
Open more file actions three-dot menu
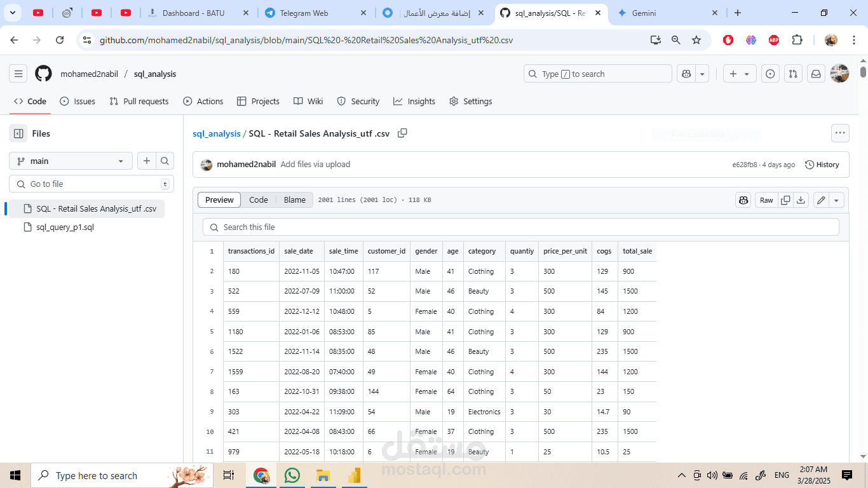point(840,133)
